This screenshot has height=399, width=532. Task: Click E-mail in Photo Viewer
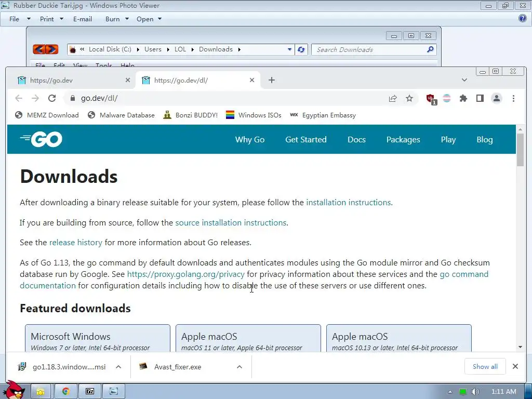pyautogui.click(x=83, y=19)
